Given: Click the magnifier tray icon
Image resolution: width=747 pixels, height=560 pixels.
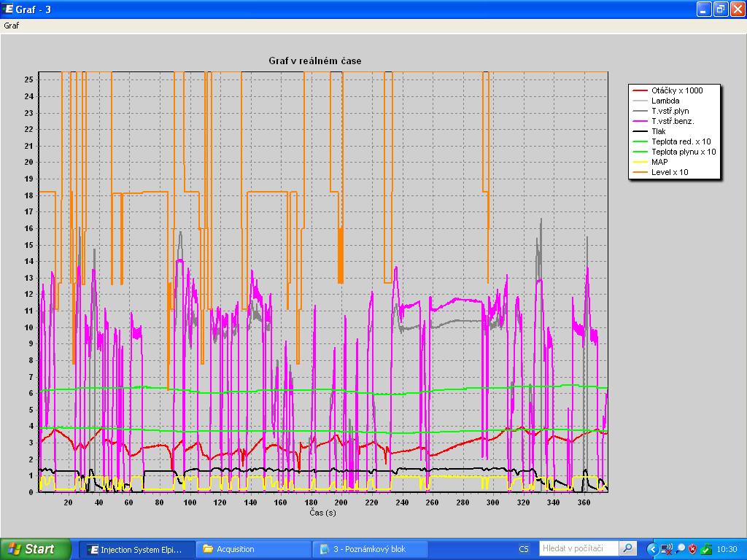Looking at the screenshot, I should tap(680, 549).
